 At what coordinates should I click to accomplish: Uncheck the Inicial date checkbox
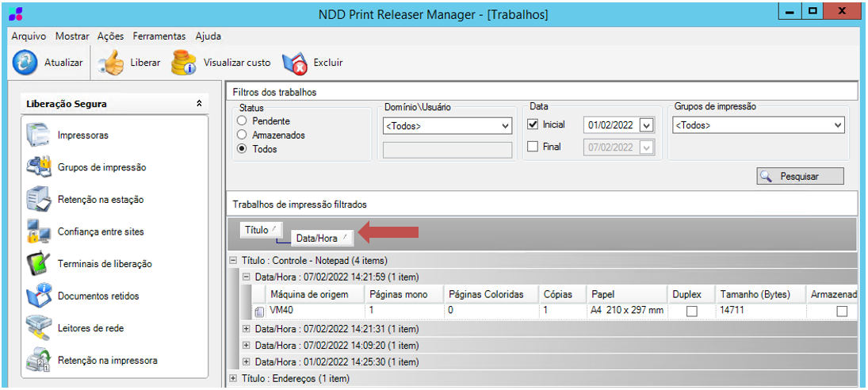point(533,125)
